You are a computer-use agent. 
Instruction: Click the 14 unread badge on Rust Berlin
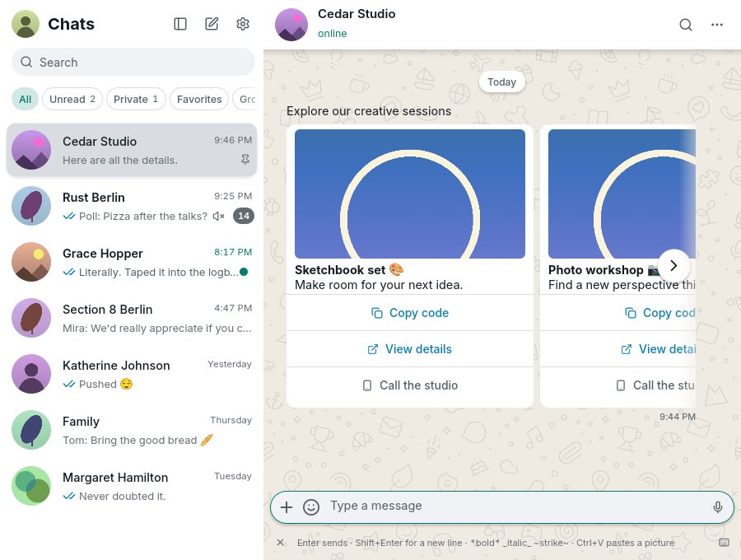point(244,216)
